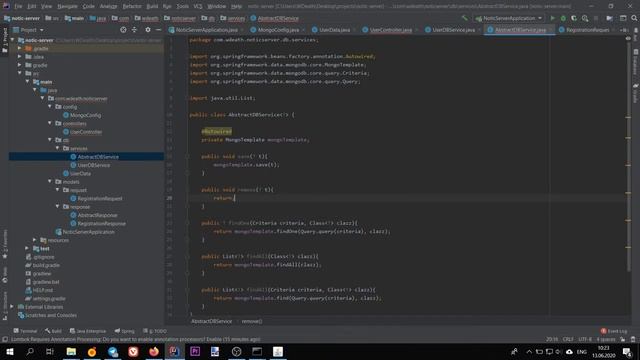Select NoticServerApplication in project tree
The image size is (640, 360).
click(88, 232)
